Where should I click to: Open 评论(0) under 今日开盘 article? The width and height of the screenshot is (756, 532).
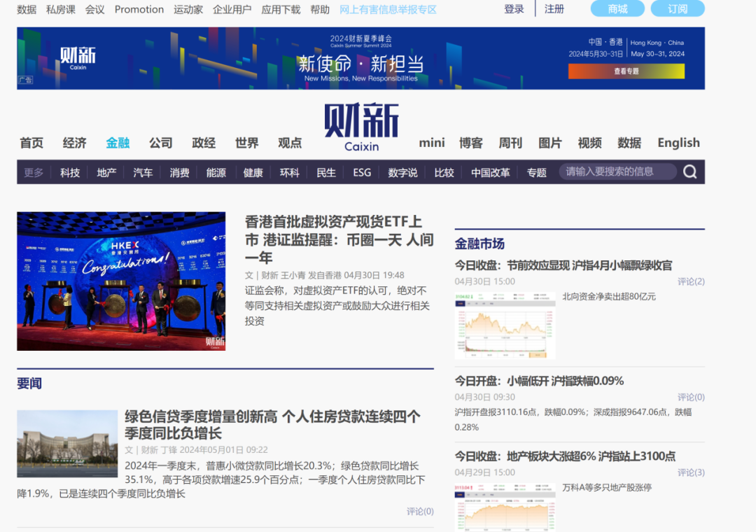point(691,398)
